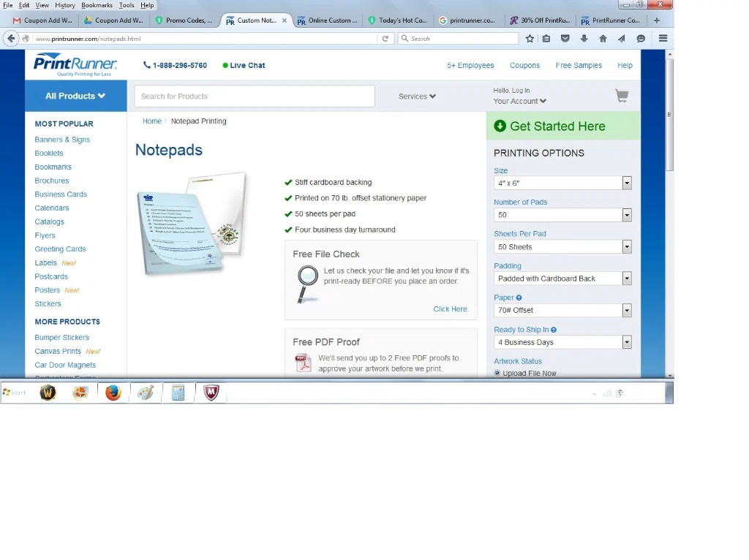This screenshot has width=749, height=560.
Task: Switch to the Promo Codes tab
Action: tap(185, 20)
